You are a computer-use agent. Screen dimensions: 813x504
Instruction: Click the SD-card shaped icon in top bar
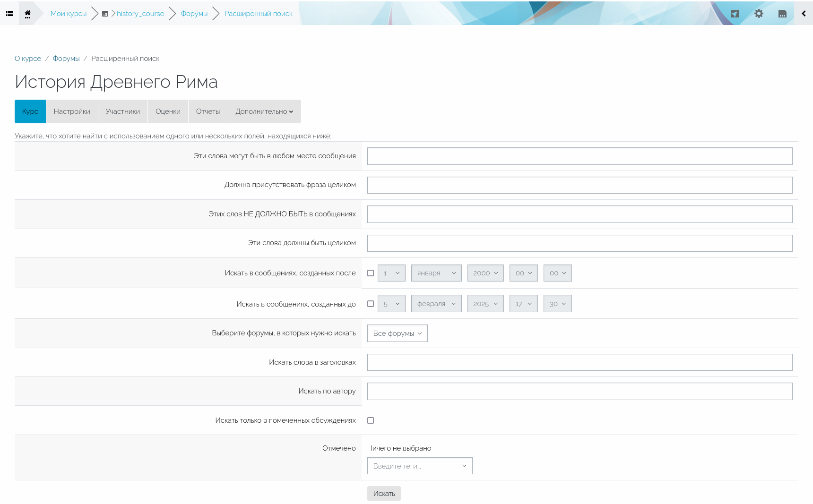782,14
